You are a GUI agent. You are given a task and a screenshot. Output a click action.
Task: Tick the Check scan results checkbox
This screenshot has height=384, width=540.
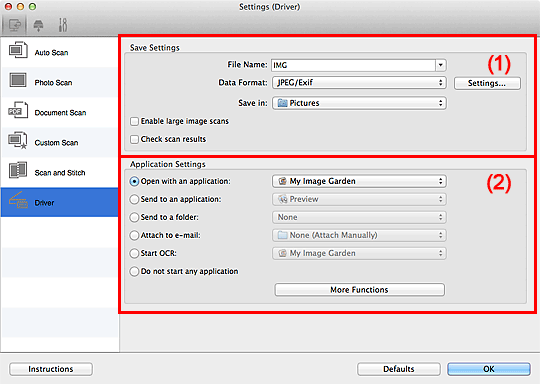134,139
